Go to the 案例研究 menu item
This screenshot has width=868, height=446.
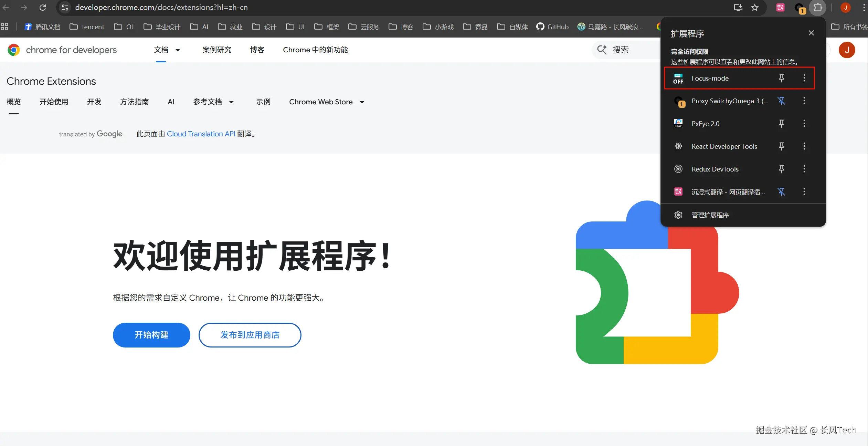click(x=217, y=50)
